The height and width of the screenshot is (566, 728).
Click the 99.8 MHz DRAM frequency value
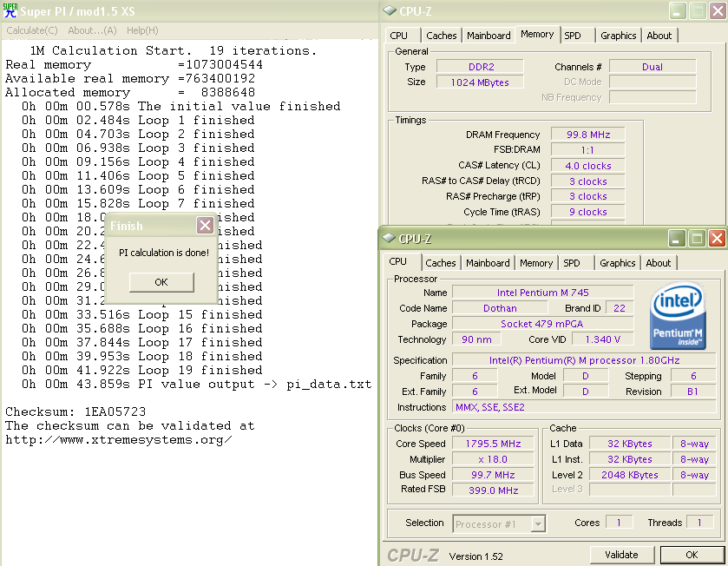(587, 135)
